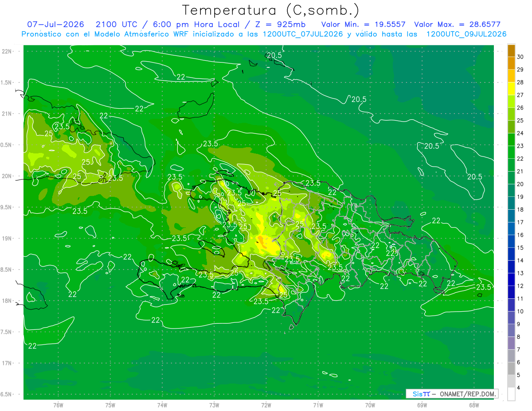Click the 68W longitude axis label
This screenshot has width=532, height=411.
coord(473,405)
